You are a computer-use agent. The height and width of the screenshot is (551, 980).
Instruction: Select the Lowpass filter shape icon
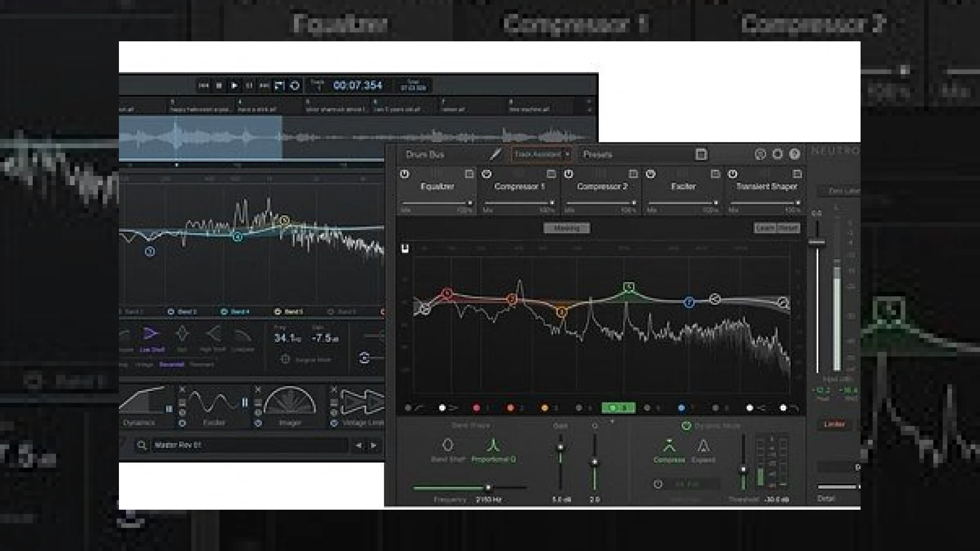coord(242,335)
